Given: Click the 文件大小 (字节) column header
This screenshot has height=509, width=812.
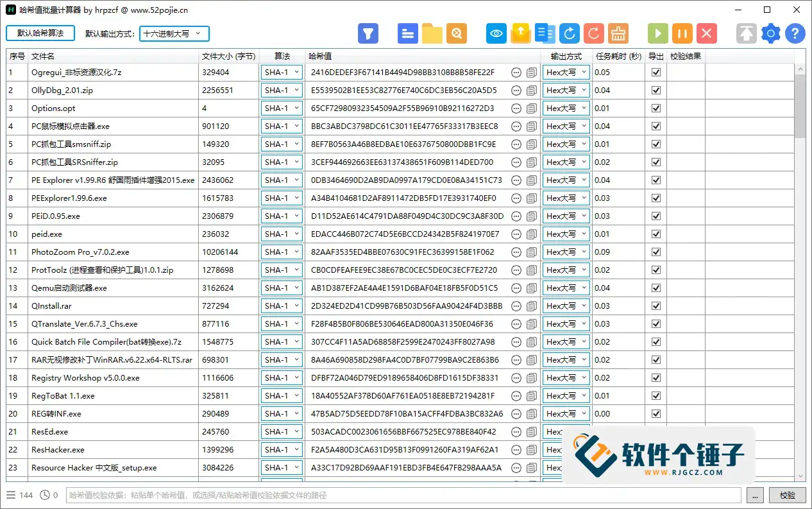Looking at the screenshot, I should click(228, 56).
